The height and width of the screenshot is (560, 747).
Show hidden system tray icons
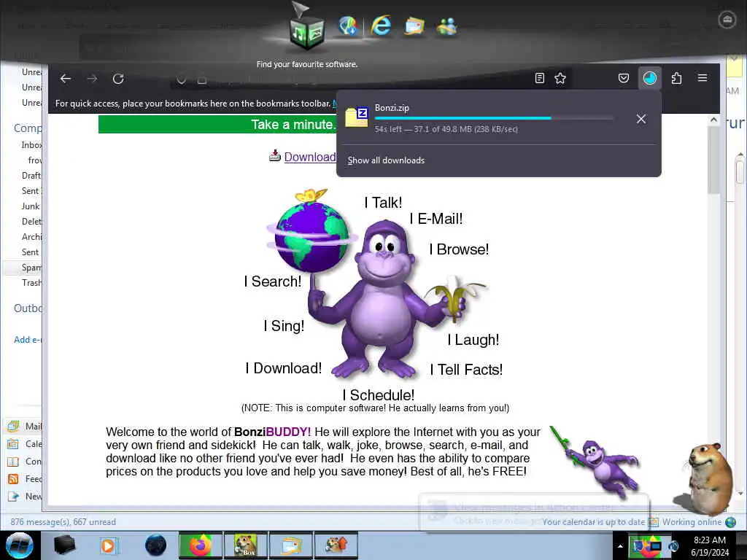coord(620,546)
